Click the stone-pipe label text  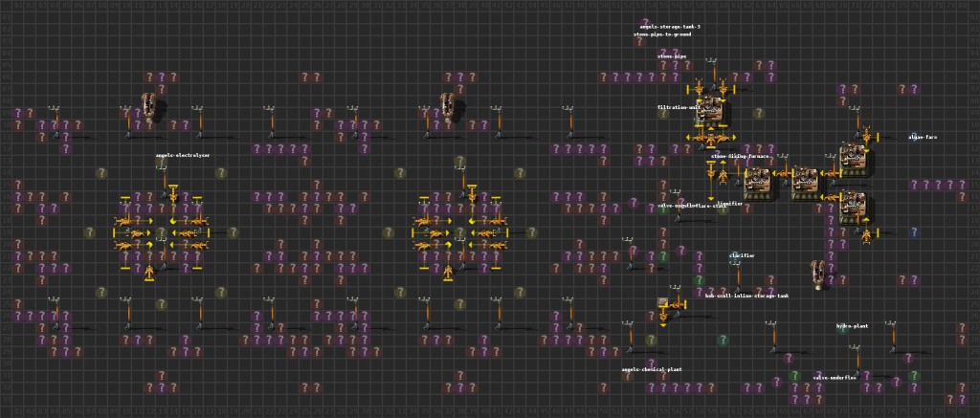pos(672,56)
